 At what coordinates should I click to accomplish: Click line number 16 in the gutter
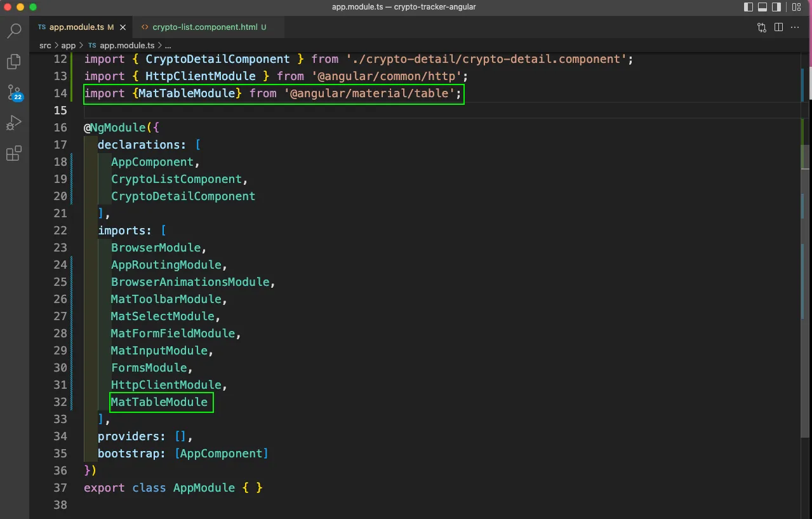click(60, 128)
